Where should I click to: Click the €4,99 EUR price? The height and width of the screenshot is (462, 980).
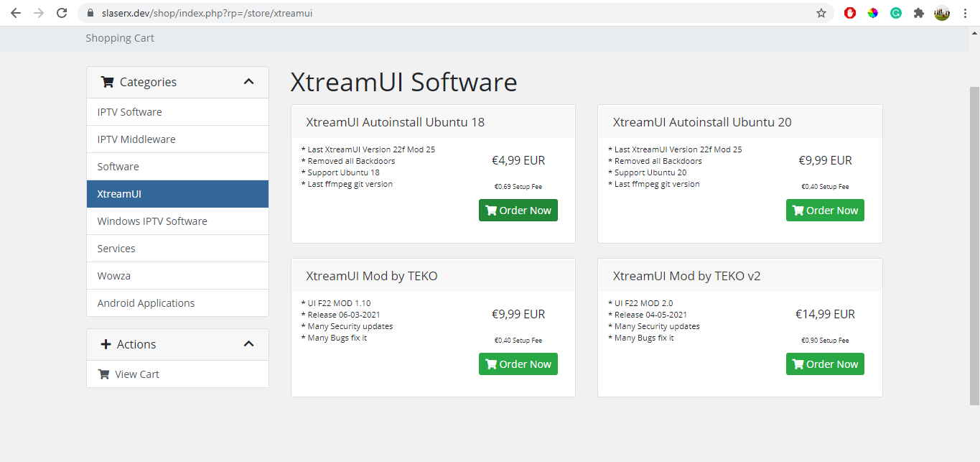point(518,160)
